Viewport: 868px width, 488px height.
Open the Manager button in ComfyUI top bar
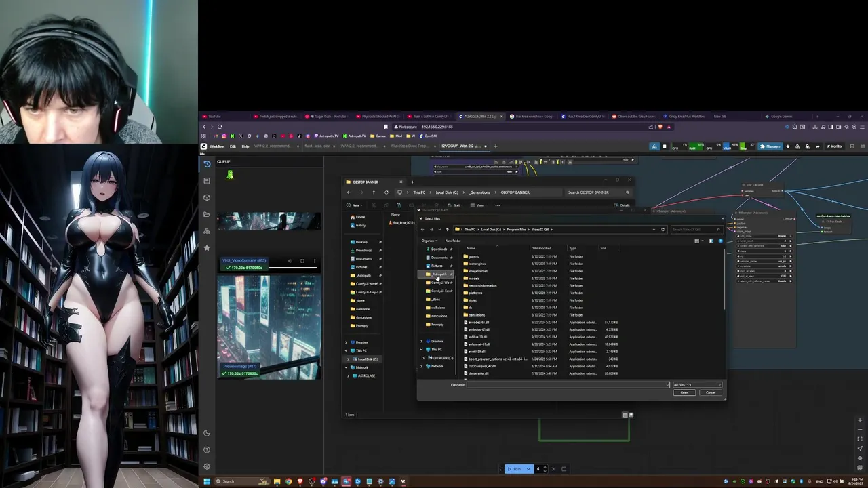770,146
